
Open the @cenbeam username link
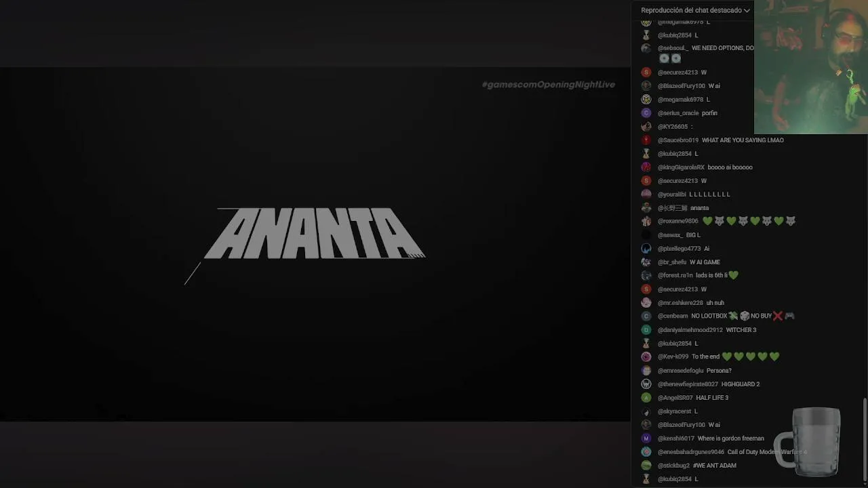[673, 316]
